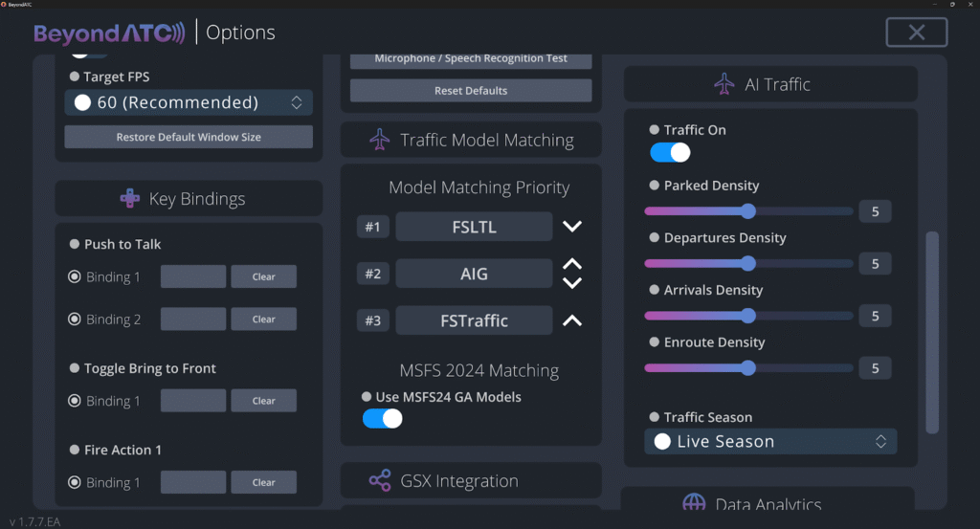
Task: Toggle Use MSFS24 GA Models switch
Action: pos(382,418)
